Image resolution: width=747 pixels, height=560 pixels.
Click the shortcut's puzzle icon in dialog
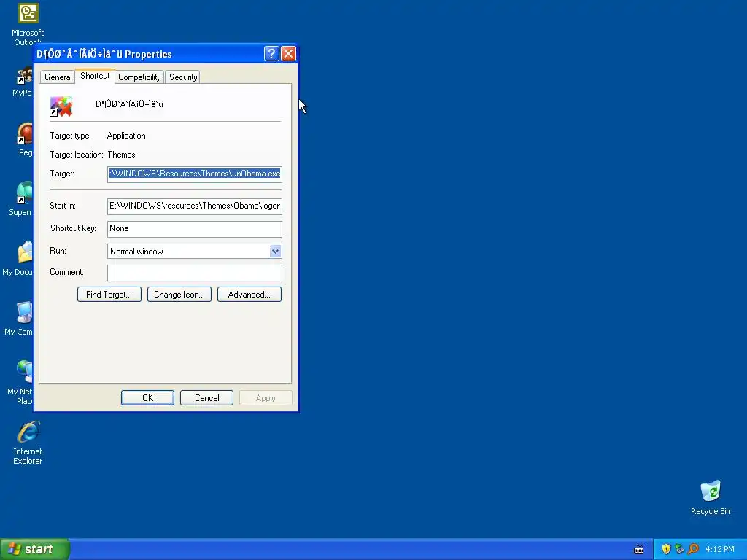pyautogui.click(x=61, y=106)
